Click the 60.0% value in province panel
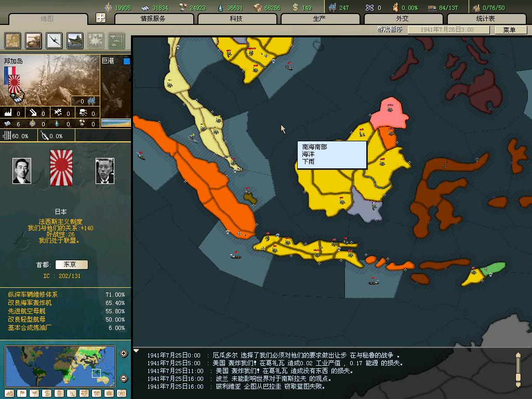 pyautogui.click(x=20, y=136)
